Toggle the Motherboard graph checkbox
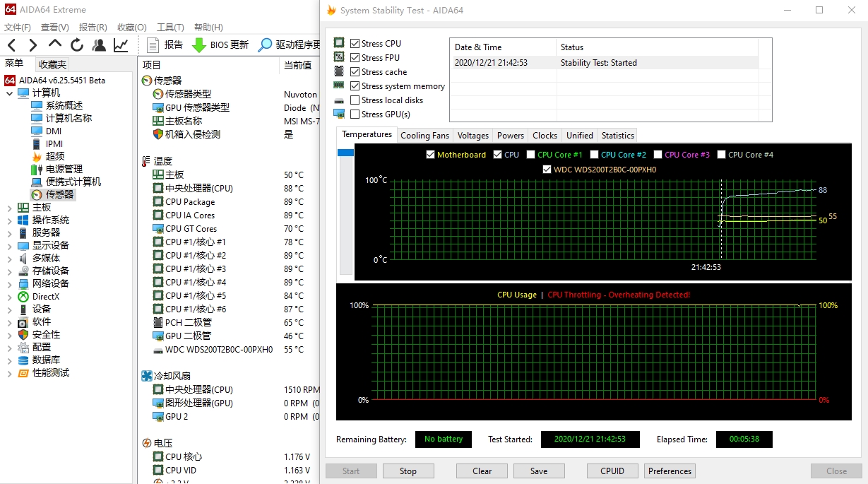The height and width of the screenshot is (484, 868). [431, 154]
